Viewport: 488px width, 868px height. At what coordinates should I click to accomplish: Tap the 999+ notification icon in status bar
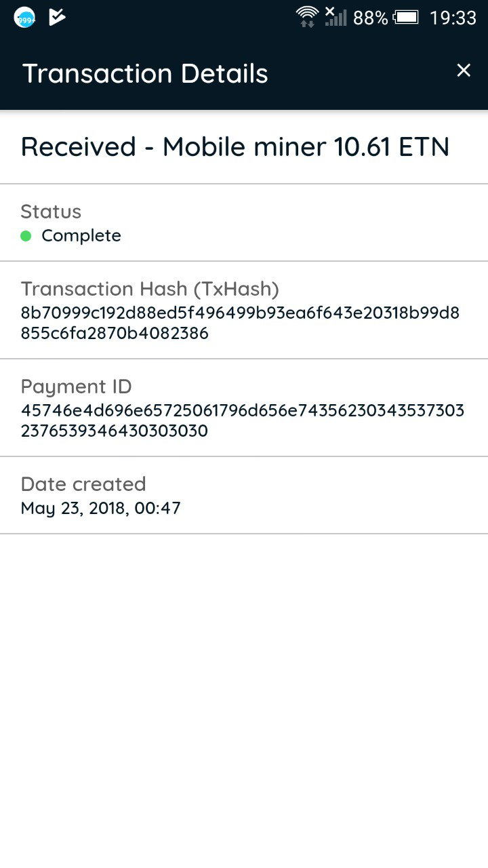[x=25, y=18]
